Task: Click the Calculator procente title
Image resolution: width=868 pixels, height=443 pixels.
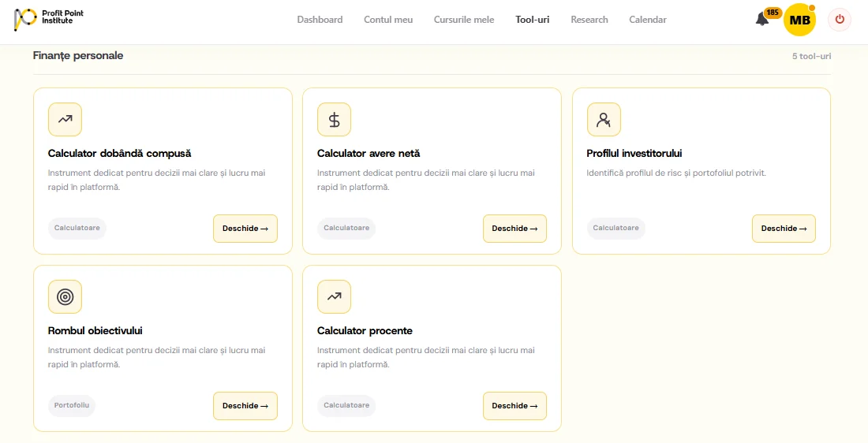Action: click(x=365, y=331)
